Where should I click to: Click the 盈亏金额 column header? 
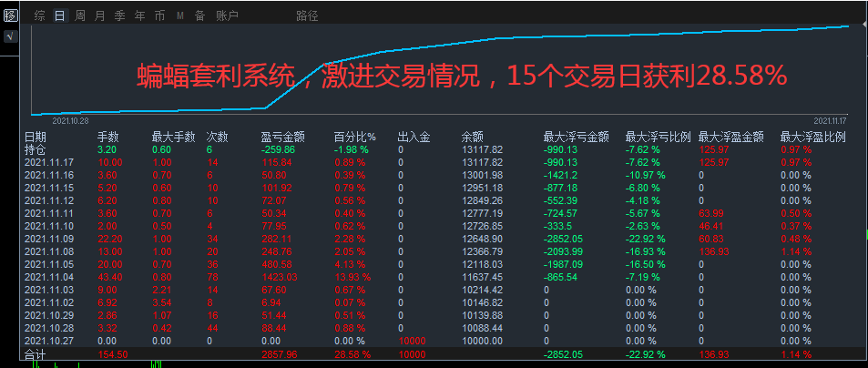(x=283, y=138)
